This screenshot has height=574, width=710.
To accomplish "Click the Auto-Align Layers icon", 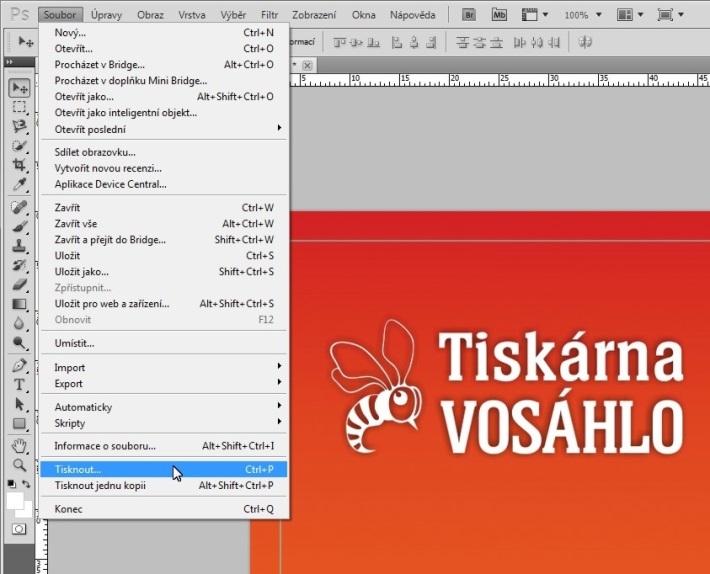I will [585, 43].
